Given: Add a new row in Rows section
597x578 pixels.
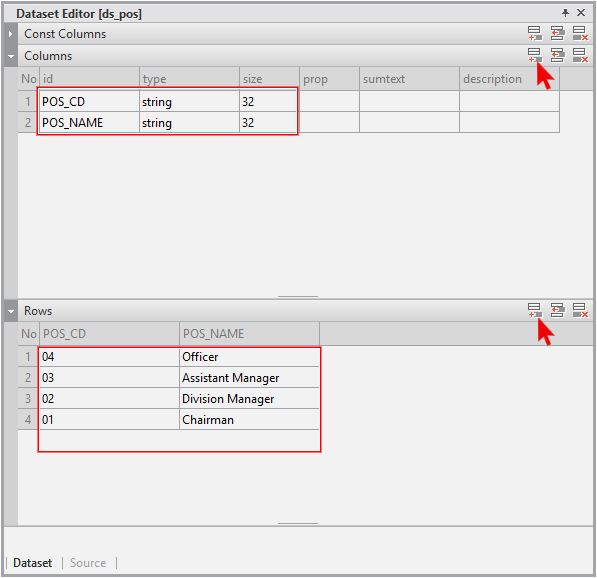Looking at the screenshot, I should click(x=535, y=310).
